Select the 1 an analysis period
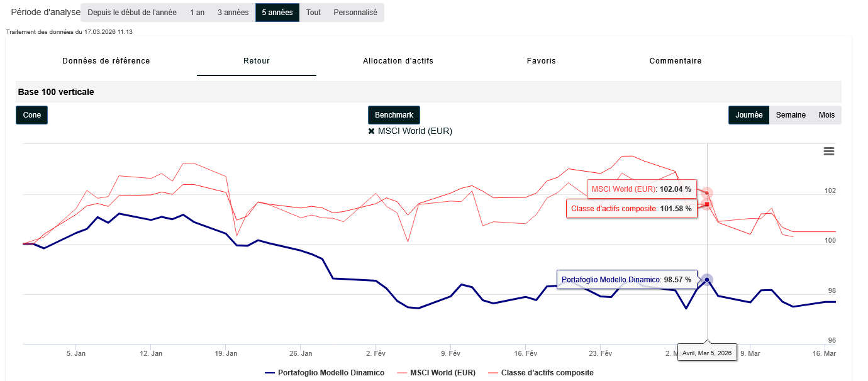868x381 pixels. click(x=197, y=13)
